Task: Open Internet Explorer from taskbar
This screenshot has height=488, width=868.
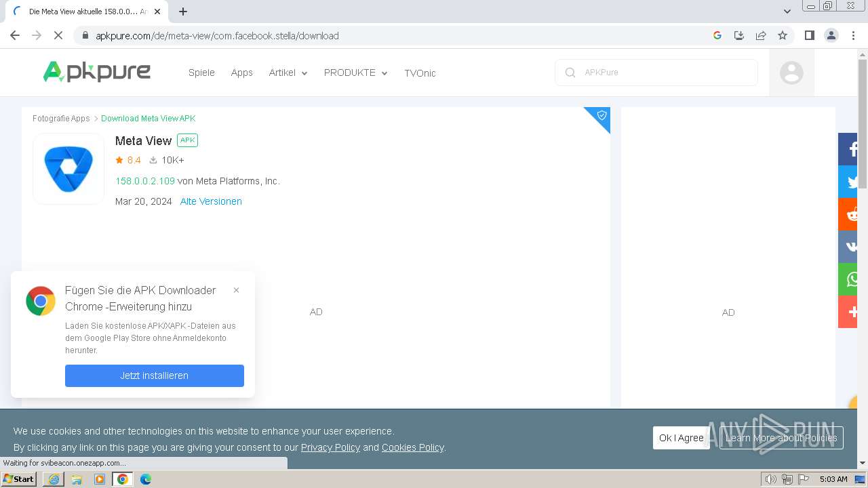Action: point(54,479)
